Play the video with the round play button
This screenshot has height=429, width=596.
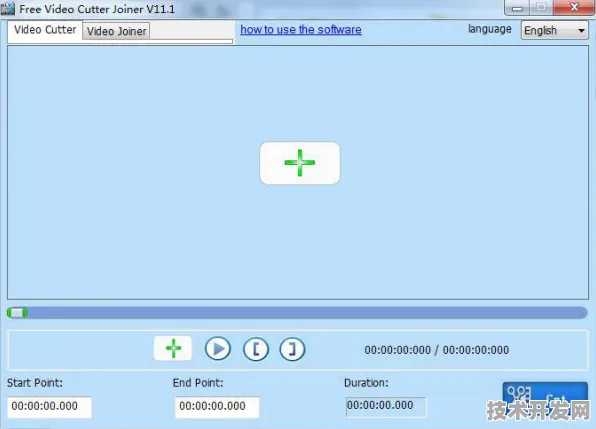click(x=218, y=348)
